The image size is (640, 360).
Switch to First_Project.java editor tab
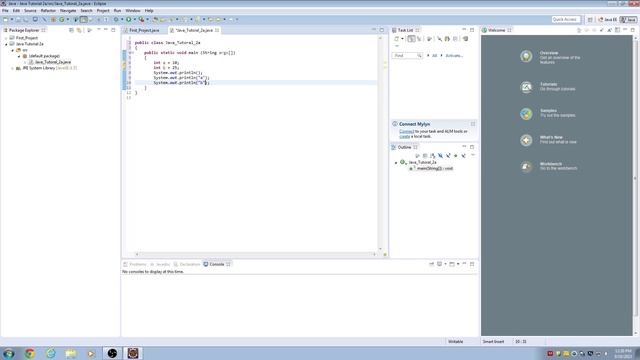144,30
